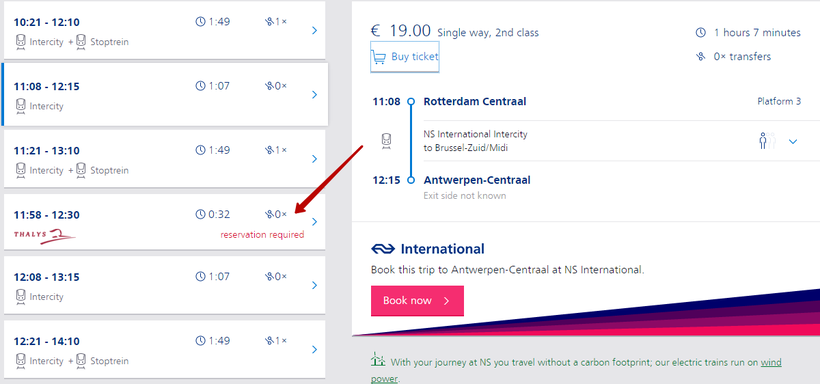Select the 12:08 - 13:15 Intercity trip
Screen dimensions: 820x384
[165, 285]
